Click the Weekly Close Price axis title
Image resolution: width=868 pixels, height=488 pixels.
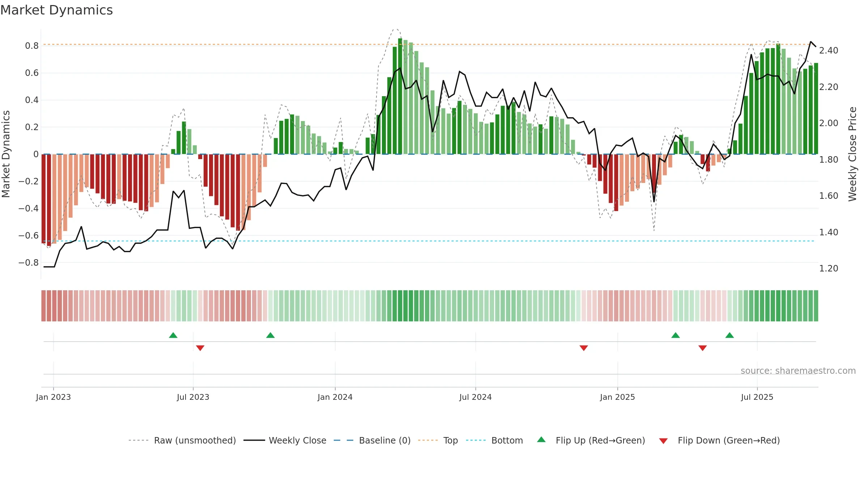[852, 154]
